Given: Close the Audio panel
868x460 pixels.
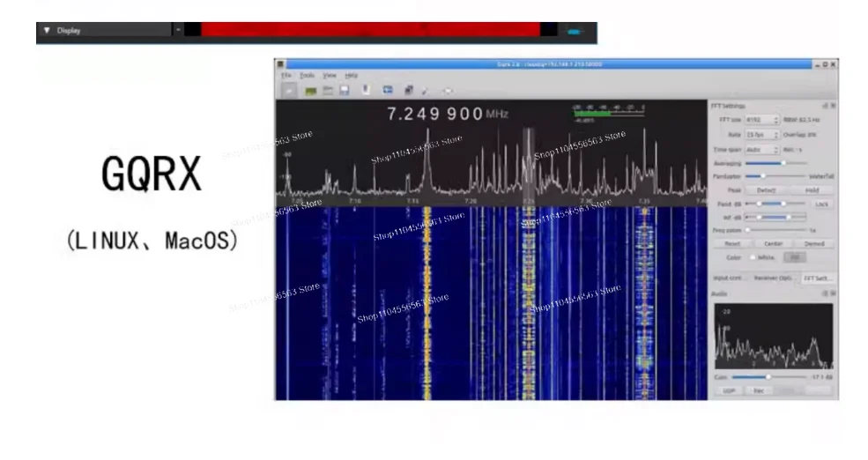Looking at the screenshot, I should point(833,293).
